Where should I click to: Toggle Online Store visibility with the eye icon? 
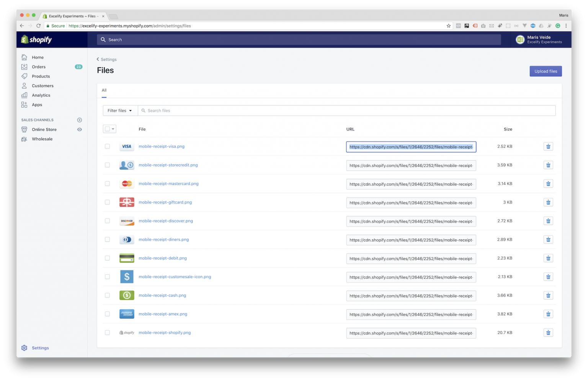(x=79, y=129)
